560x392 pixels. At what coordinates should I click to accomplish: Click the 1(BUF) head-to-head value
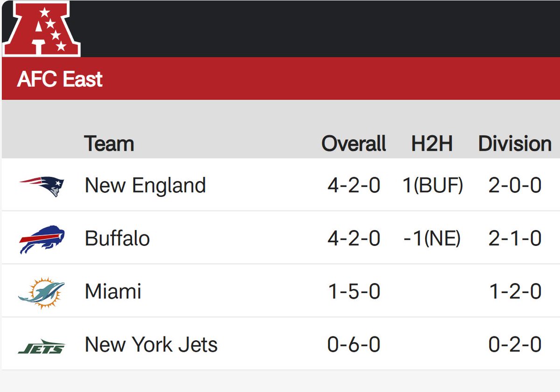click(433, 186)
